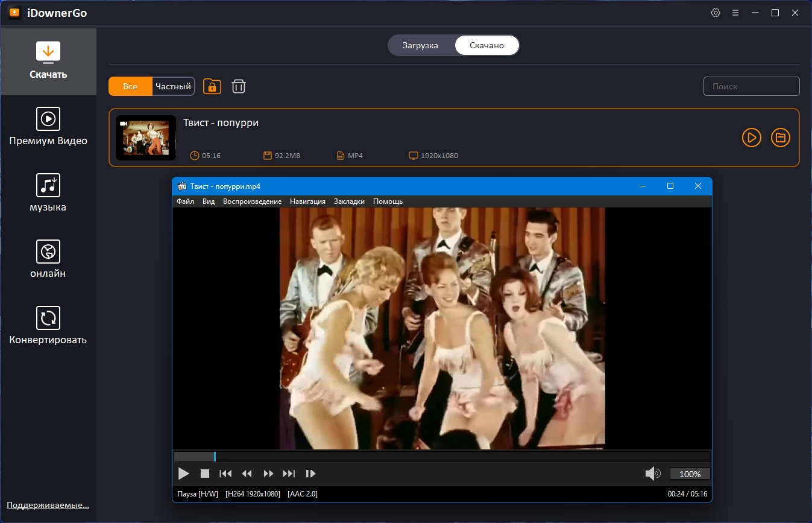This screenshot has width=812, height=523.
Task: Click the video seek bar
Action: [x=441, y=457]
